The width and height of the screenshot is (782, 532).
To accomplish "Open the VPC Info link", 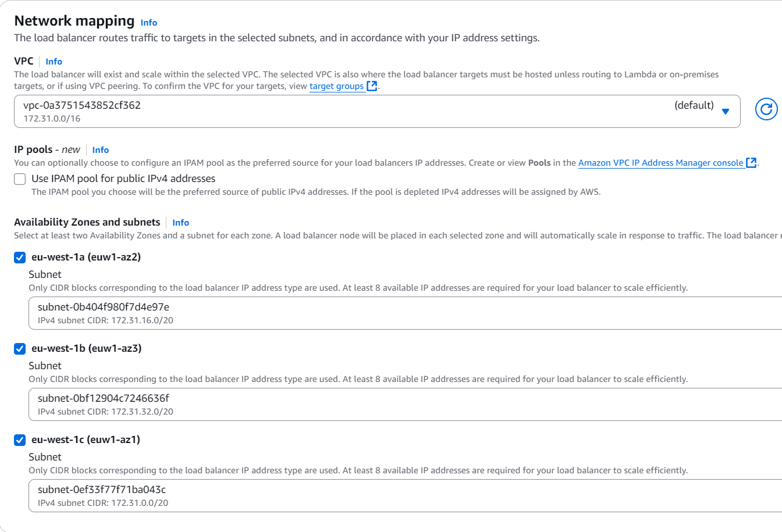I will (x=54, y=62).
